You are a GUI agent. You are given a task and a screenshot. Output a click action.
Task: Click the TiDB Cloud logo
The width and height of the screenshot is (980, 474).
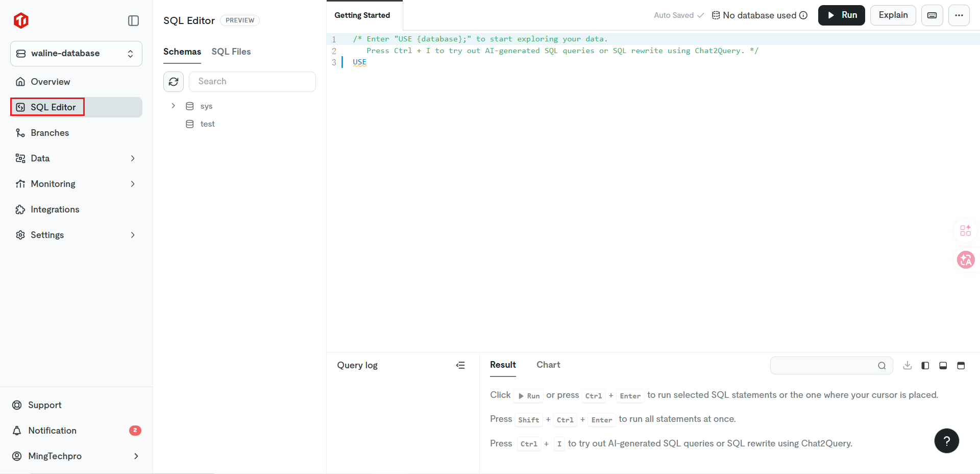(21, 20)
